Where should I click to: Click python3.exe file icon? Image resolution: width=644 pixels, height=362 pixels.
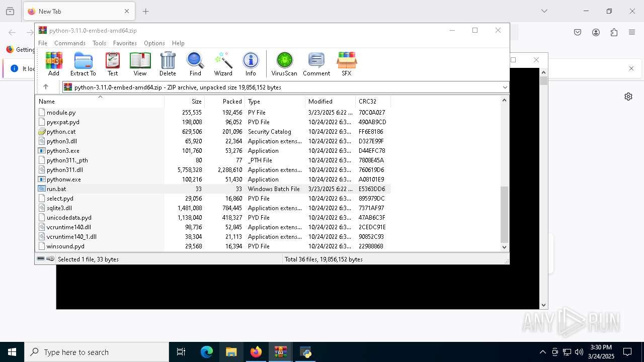(x=42, y=151)
